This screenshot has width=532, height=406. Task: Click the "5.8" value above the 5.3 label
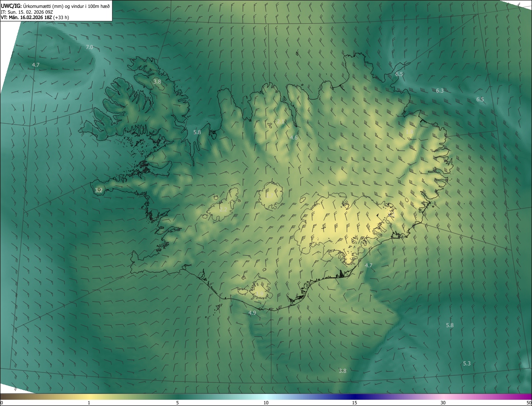pyautogui.click(x=450, y=325)
